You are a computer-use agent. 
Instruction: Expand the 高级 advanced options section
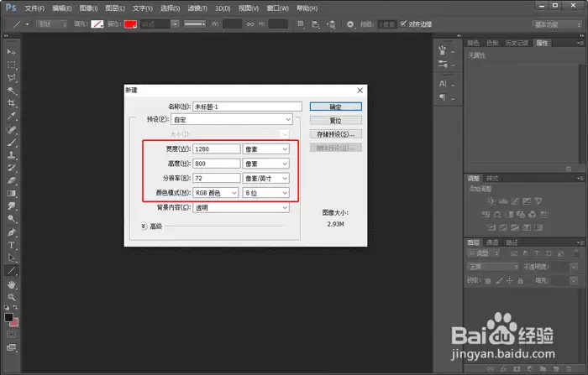click(144, 226)
